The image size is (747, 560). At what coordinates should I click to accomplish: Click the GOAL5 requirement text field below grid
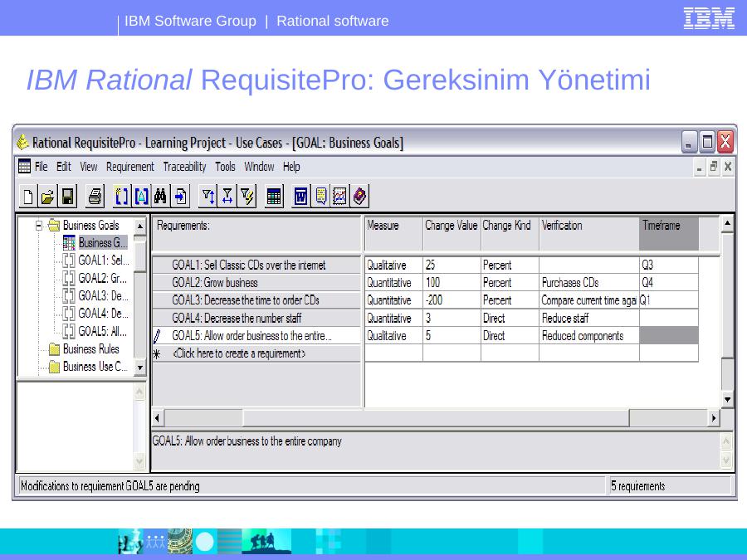tap(436, 450)
